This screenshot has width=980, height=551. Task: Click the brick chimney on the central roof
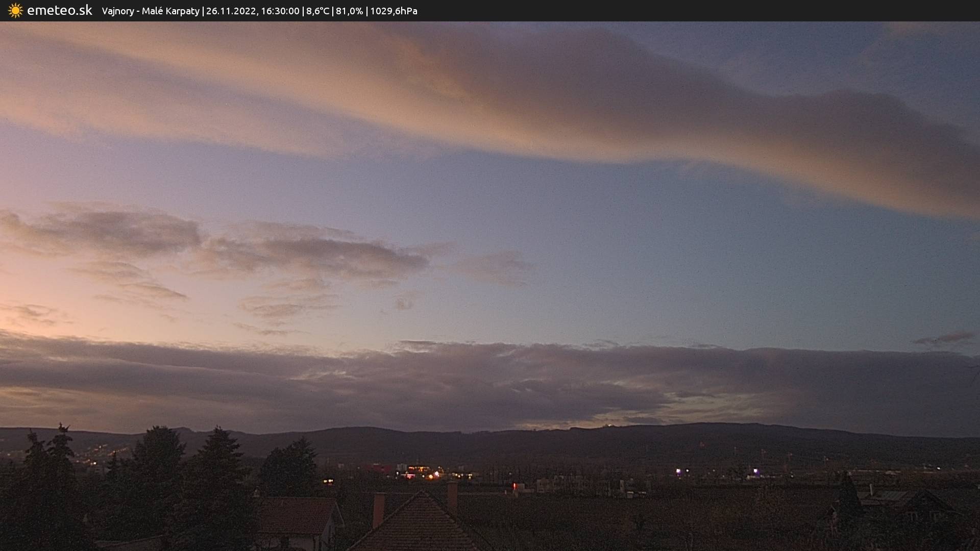pyautogui.click(x=378, y=509)
